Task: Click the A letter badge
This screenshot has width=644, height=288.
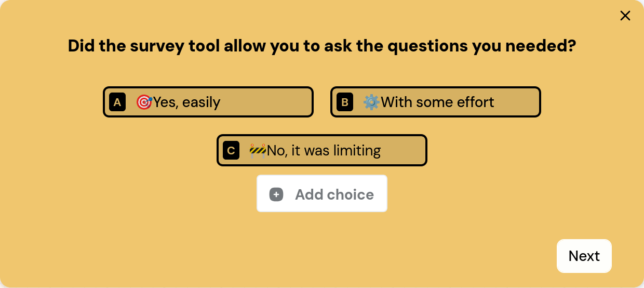Action: point(117,102)
